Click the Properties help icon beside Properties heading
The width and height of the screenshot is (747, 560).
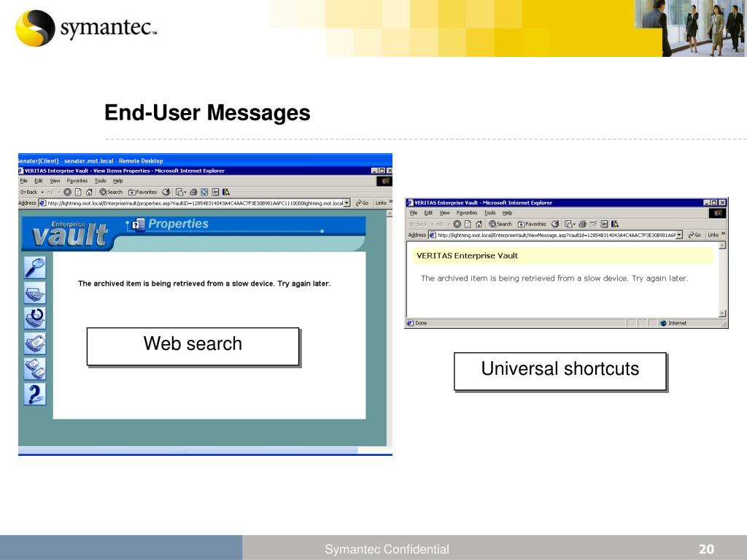[x=138, y=224]
